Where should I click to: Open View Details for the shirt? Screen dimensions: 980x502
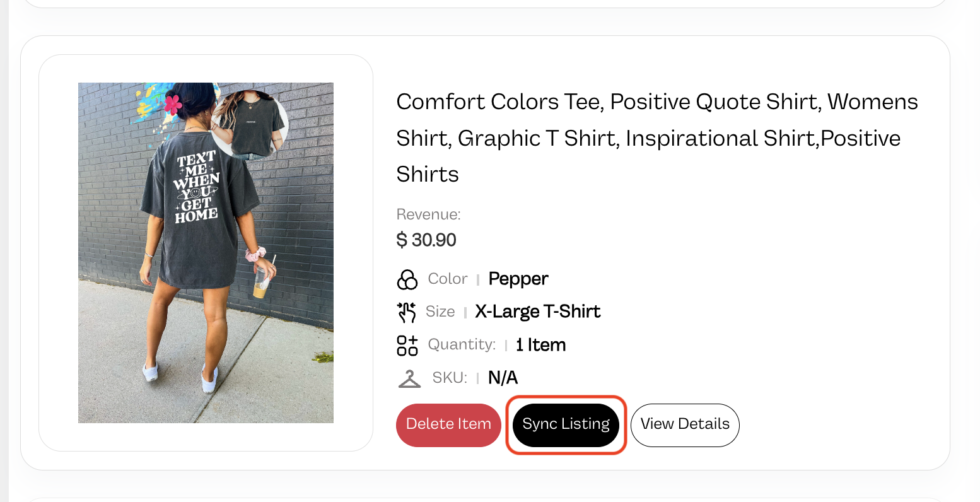coord(685,425)
